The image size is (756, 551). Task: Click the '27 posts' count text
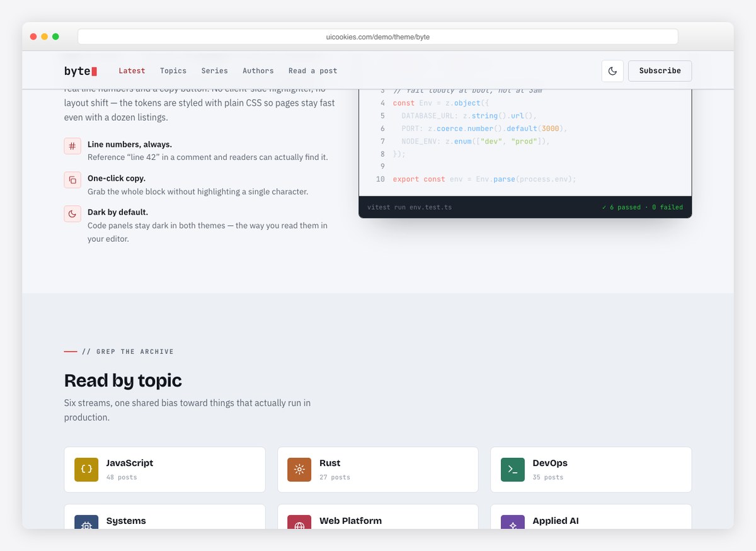point(335,477)
